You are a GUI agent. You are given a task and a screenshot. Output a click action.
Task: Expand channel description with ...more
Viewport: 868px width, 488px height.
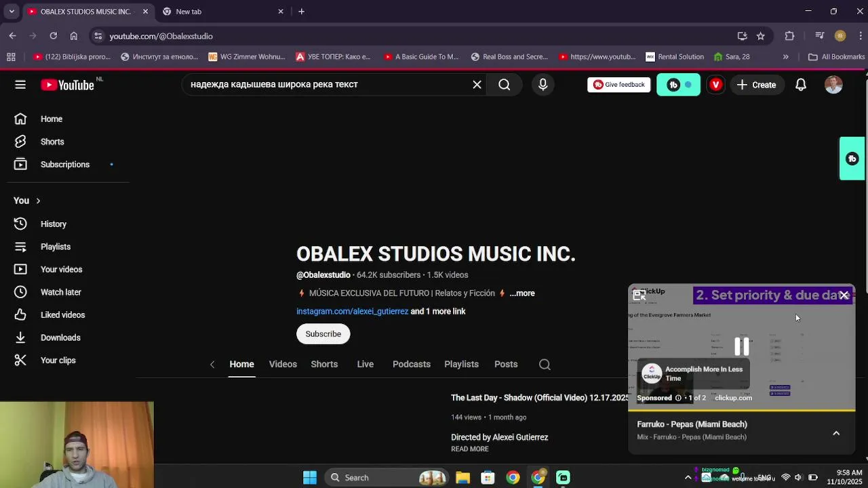coord(522,293)
